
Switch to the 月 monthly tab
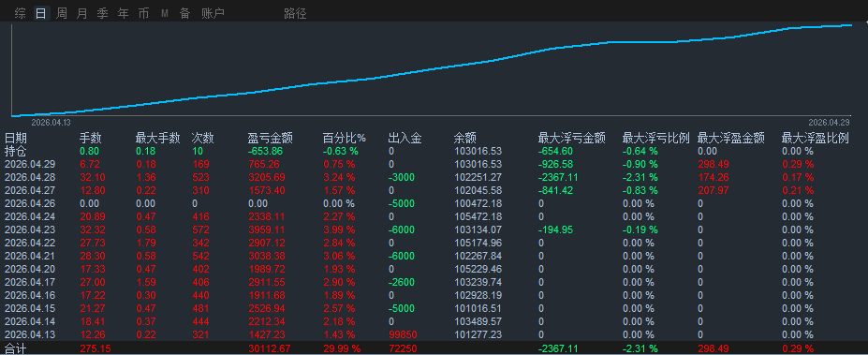[x=81, y=14]
